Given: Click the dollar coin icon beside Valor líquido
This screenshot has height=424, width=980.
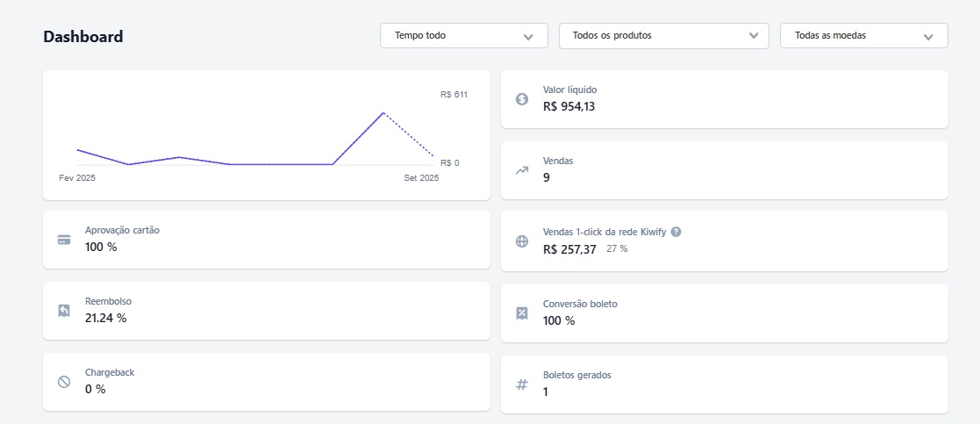Looking at the screenshot, I should (522, 99).
